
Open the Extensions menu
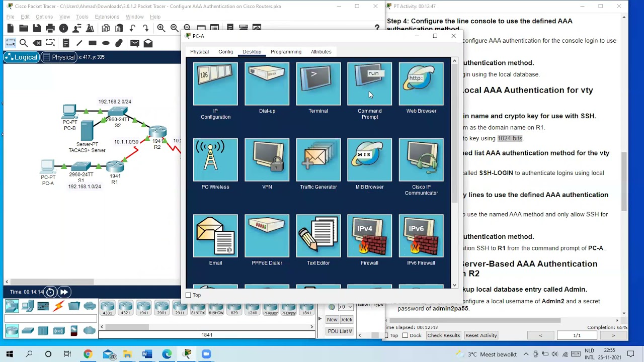(x=107, y=17)
